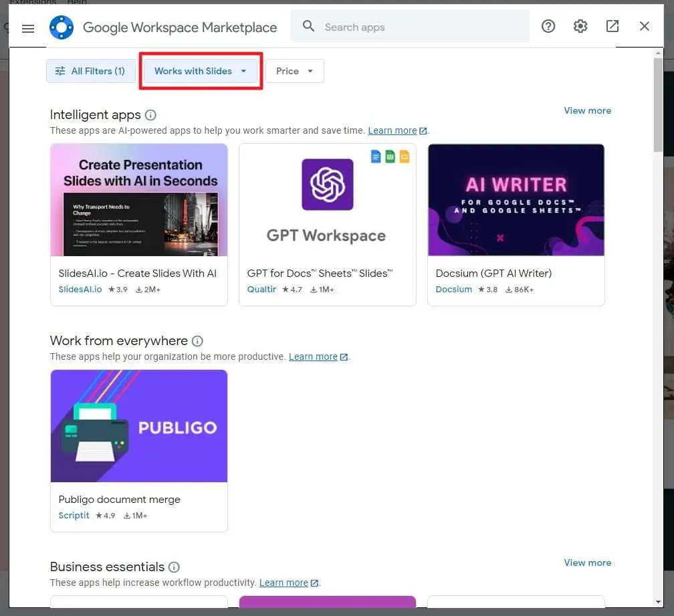Screen dimensions: 674x616
Task: Click the 4.9 rating on Publigo card
Action: 106,516
